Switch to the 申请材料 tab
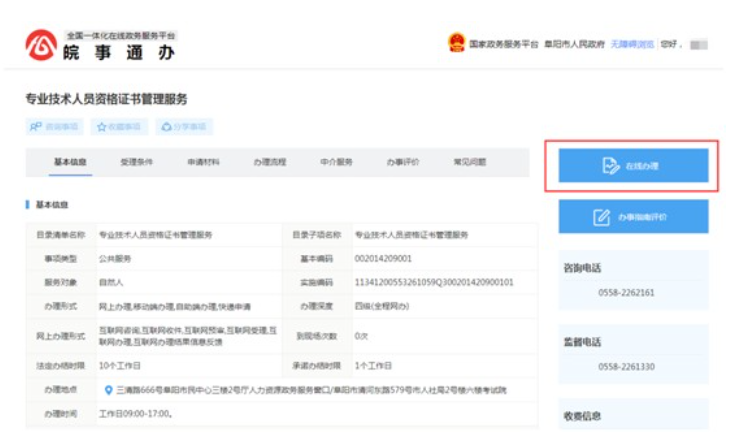 coord(203,162)
